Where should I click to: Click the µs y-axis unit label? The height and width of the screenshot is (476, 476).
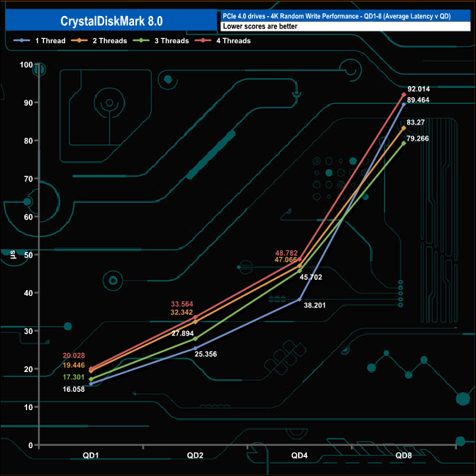(12, 254)
